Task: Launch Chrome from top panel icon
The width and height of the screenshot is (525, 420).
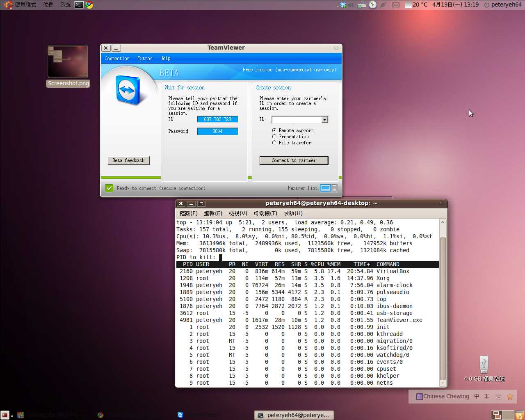Action: [x=89, y=5]
